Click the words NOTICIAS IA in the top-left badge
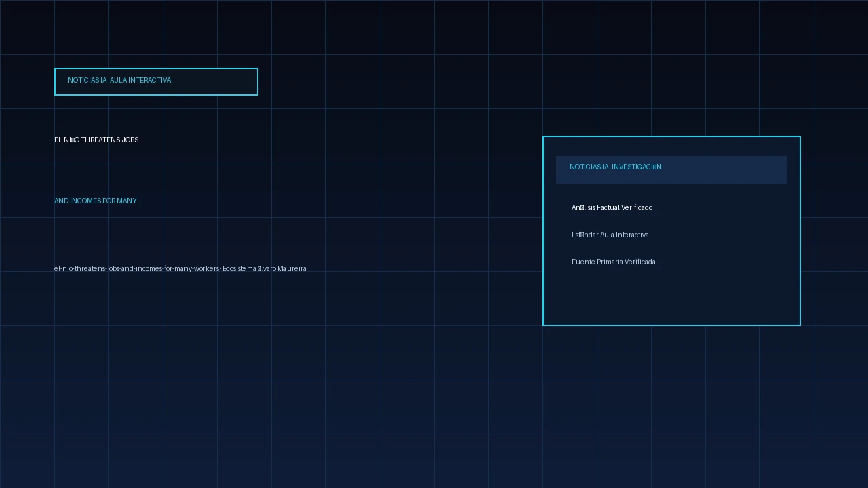 (x=87, y=80)
